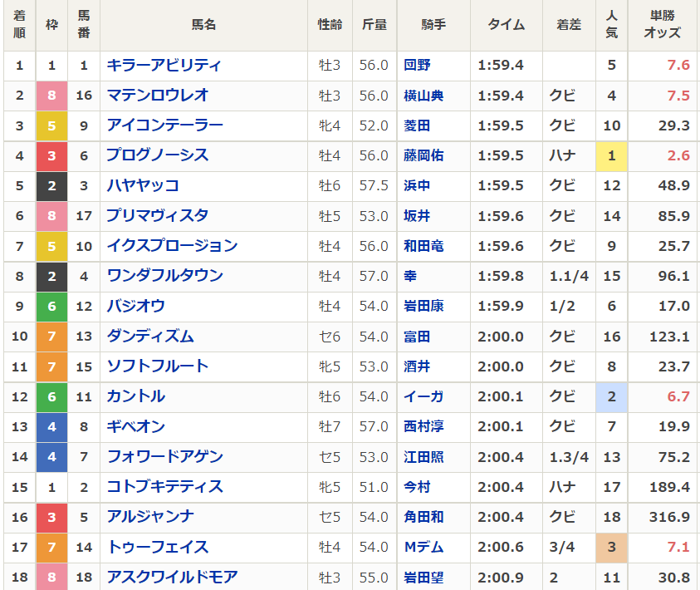
Task: Open horse page for マテンロウレオ
Action: (158, 95)
